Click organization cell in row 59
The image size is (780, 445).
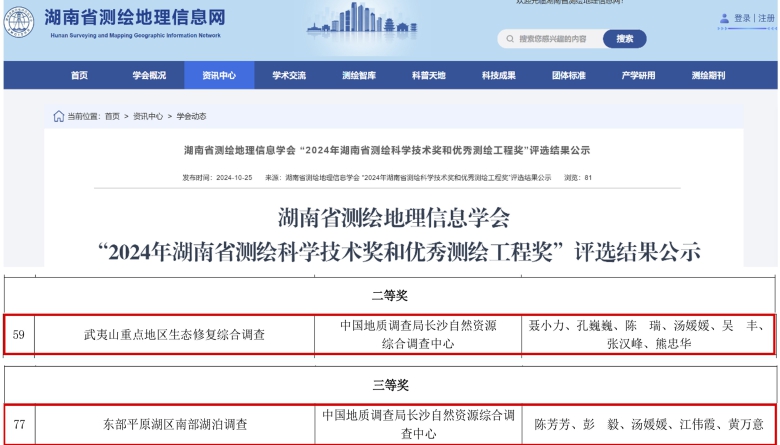[418, 335]
